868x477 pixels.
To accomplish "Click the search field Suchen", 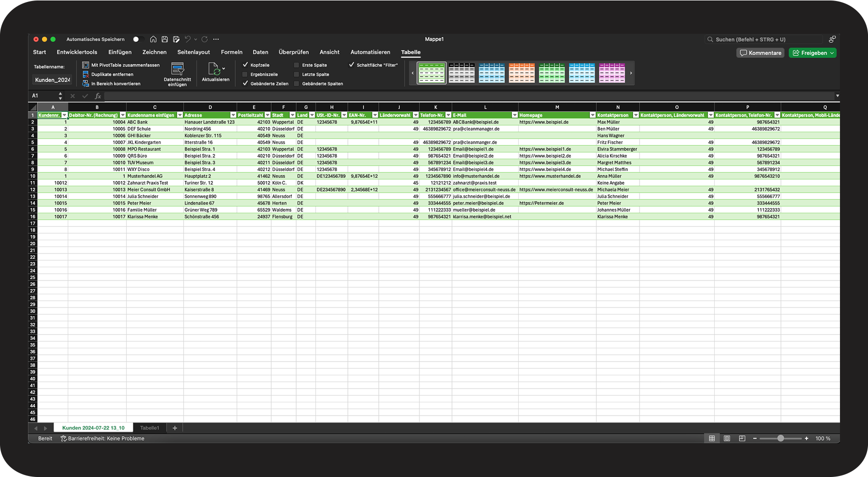I will [x=763, y=39].
